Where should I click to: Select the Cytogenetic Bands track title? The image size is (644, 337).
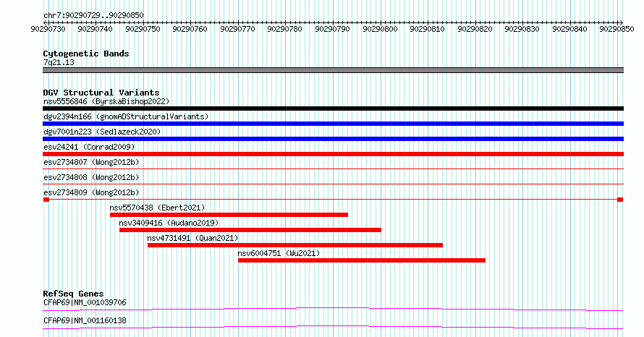tap(86, 54)
